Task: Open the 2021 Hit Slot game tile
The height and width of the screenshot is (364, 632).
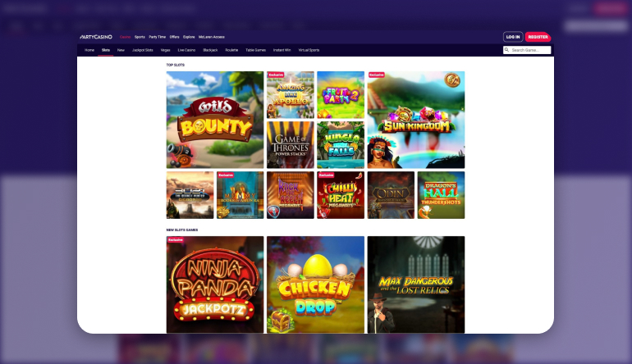Action: (190, 195)
